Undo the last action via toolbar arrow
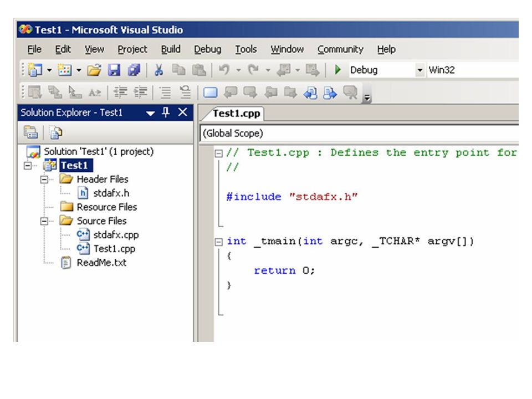The width and height of the screenshot is (532, 399). click(x=224, y=70)
